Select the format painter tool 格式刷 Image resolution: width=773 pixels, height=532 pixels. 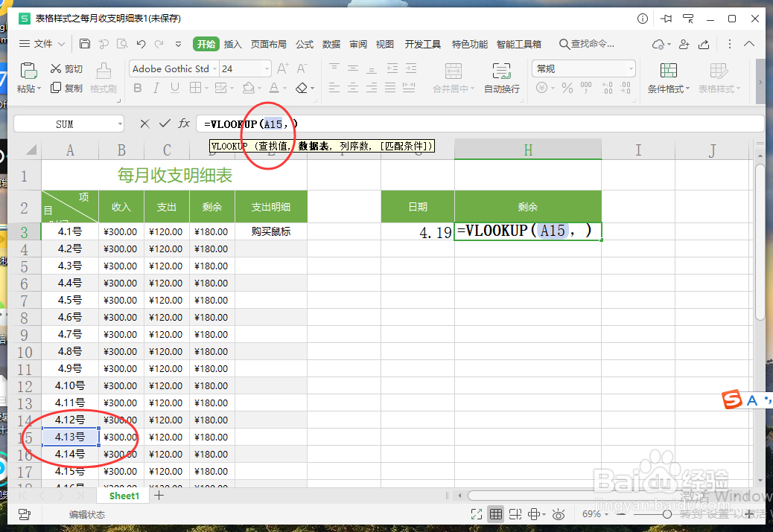(103, 77)
